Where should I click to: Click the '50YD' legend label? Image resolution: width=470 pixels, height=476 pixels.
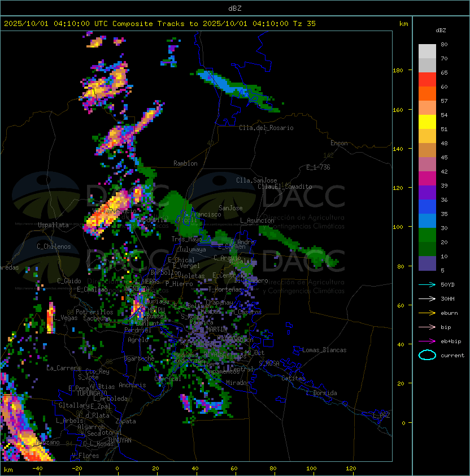pos(447,284)
